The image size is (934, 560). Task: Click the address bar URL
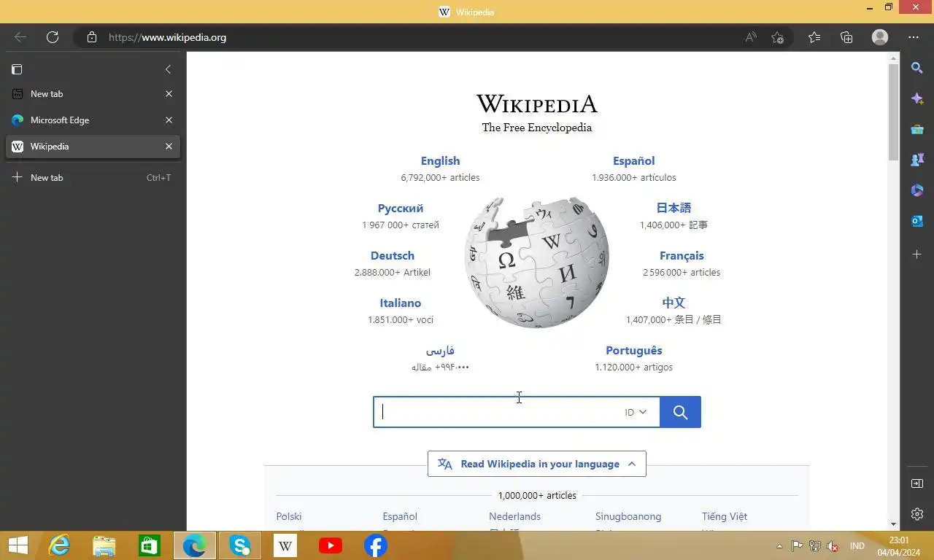coord(168,37)
